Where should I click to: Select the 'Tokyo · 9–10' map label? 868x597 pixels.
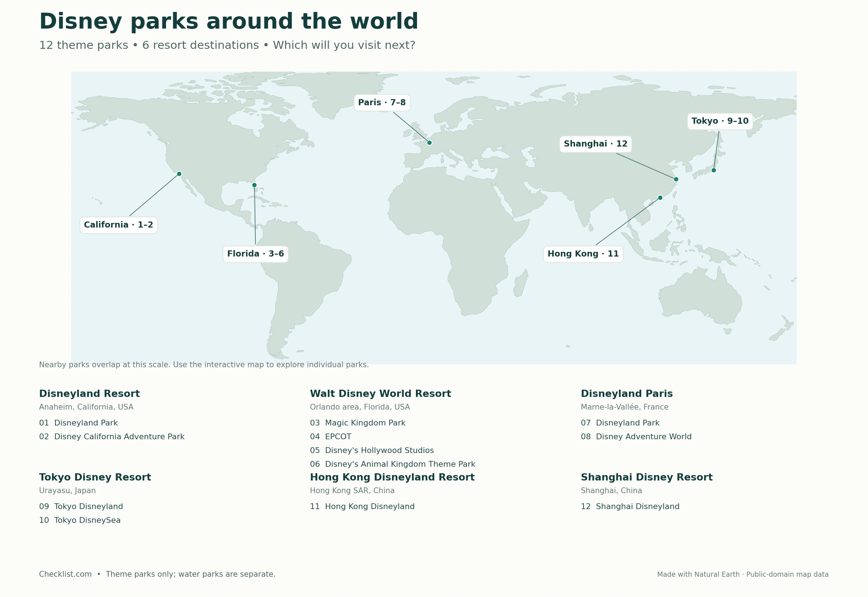coord(720,121)
